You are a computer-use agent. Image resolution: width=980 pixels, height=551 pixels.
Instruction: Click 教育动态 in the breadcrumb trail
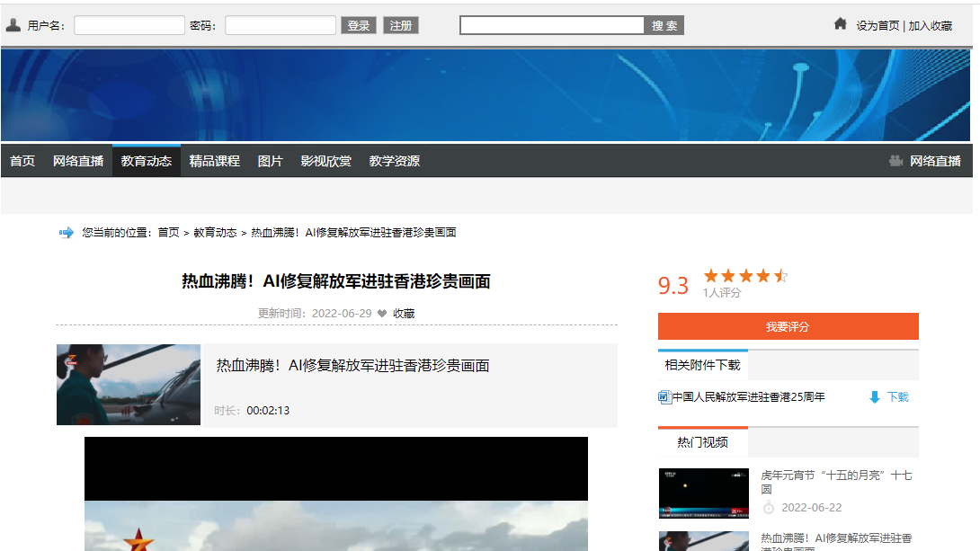pos(215,233)
